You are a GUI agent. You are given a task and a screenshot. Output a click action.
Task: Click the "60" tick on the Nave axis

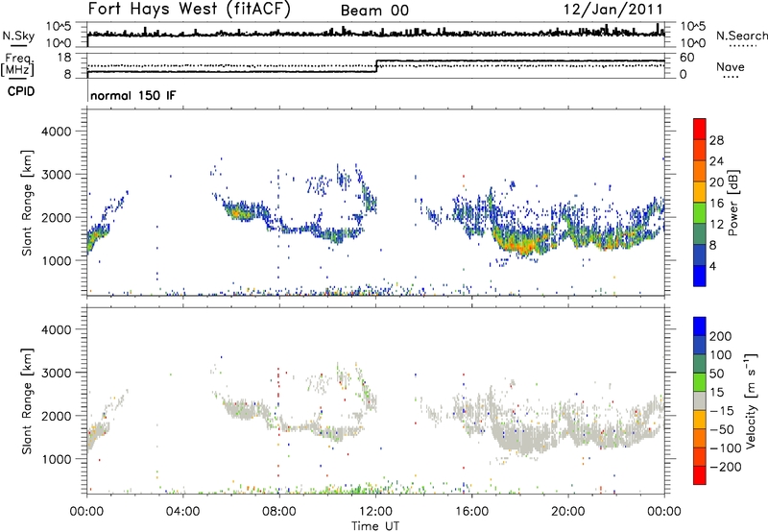pyautogui.click(x=686, y=58)
